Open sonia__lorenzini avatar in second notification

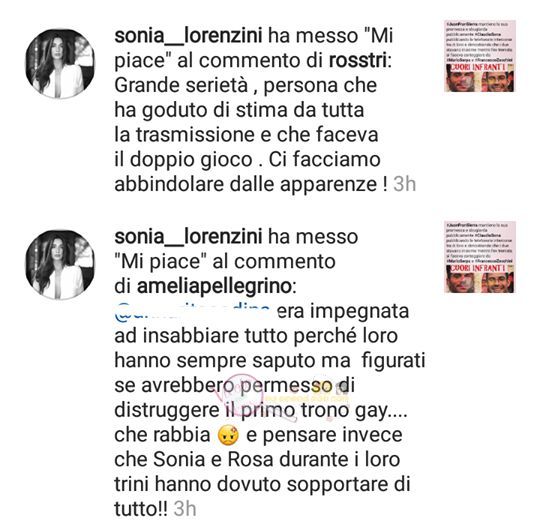pyautogui.click(x=60, y=264)
